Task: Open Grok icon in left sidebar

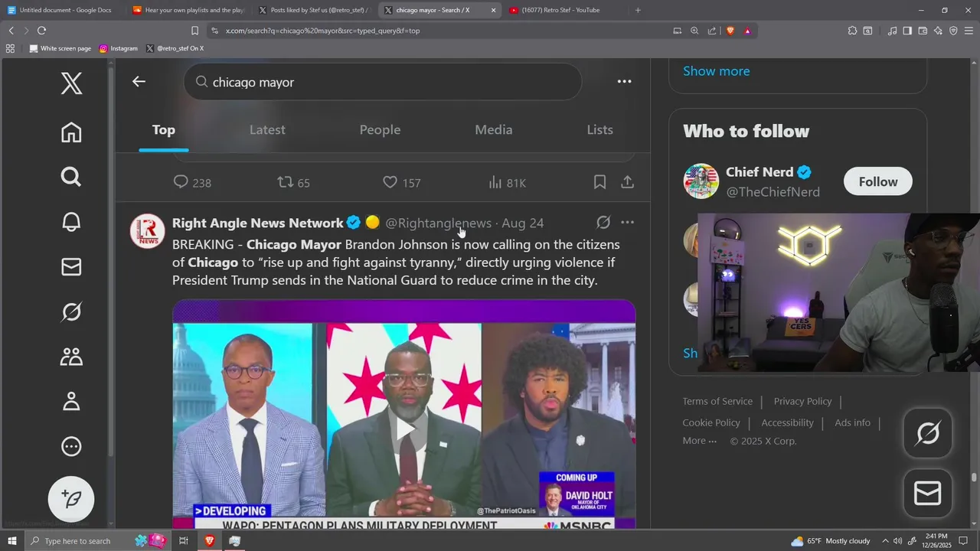Action: click(71, 311)
